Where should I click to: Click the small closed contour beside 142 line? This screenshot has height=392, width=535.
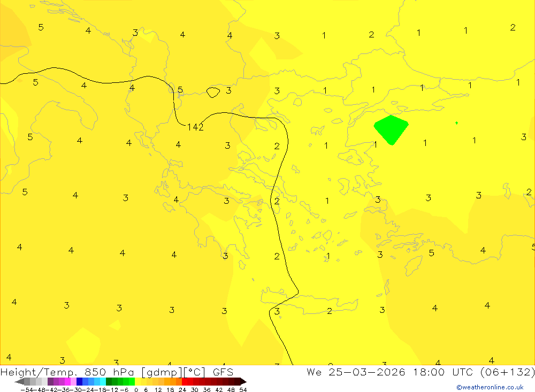pyautogui.click(x=213, y=93)
